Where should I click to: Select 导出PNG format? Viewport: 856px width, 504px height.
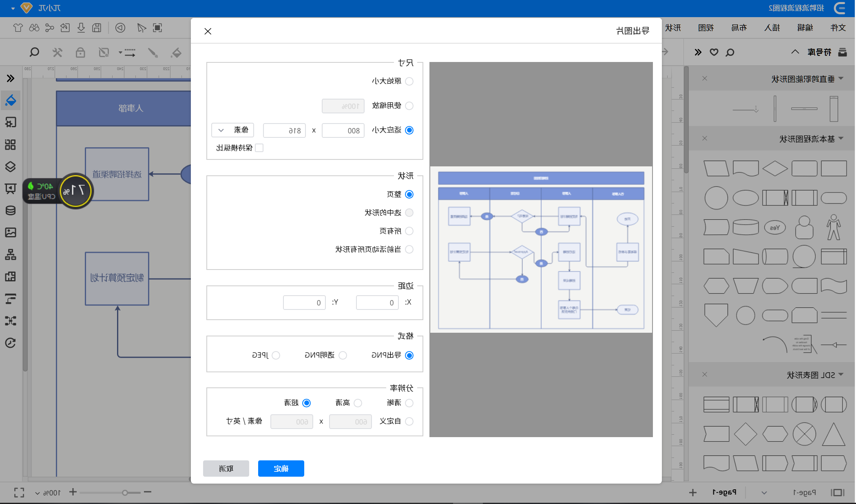(x=409, y=355)
